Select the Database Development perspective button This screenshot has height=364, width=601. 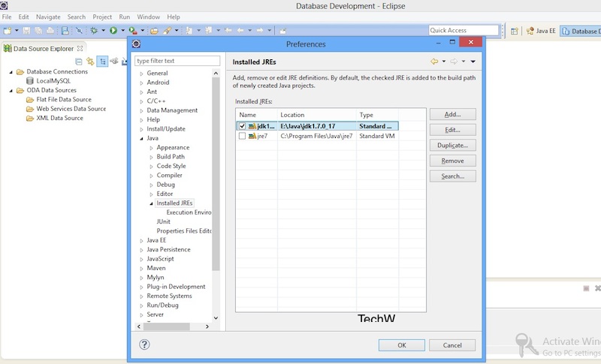point(581,31)
